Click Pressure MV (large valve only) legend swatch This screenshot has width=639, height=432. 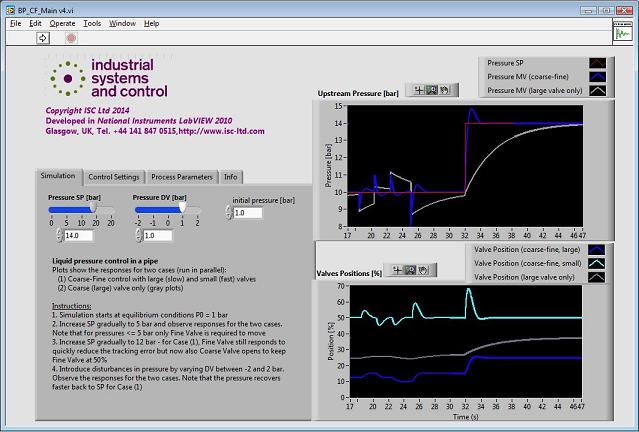click(597, 90)
